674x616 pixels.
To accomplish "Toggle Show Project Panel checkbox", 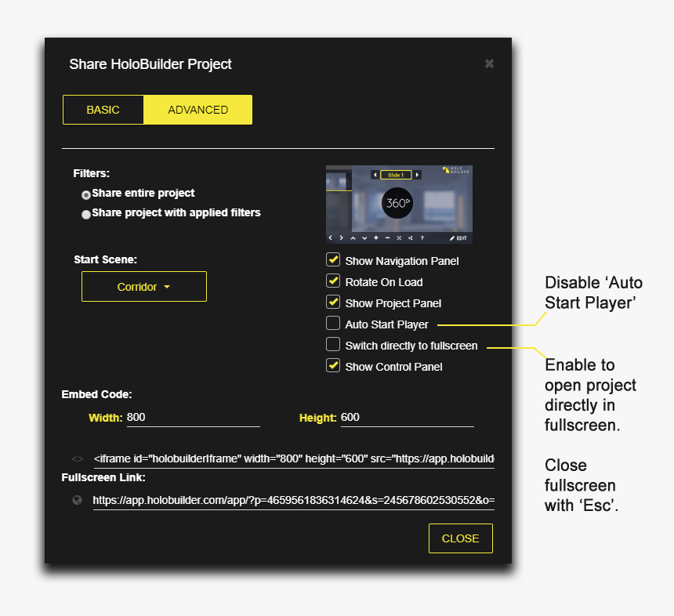I will [333, 302].
